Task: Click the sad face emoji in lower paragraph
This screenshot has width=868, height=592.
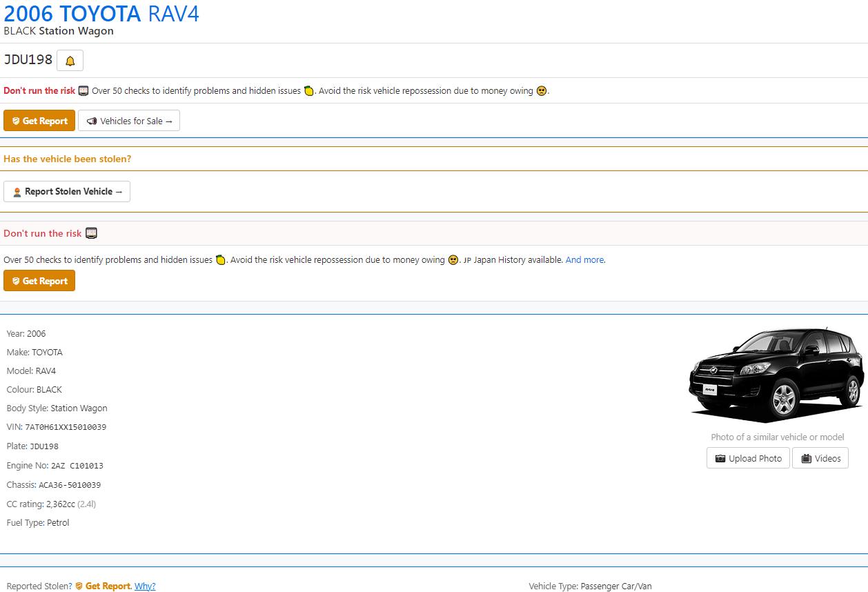Action: pos(453,260)
